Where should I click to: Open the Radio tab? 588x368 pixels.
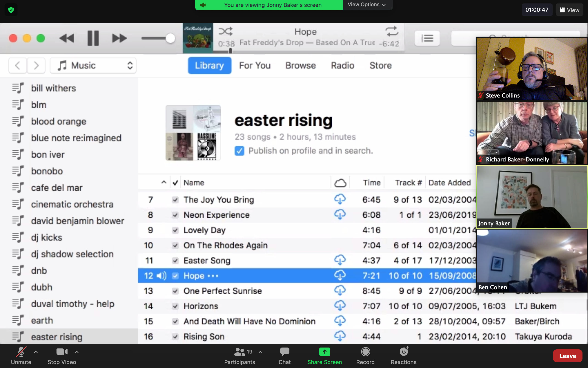(343, 66)
